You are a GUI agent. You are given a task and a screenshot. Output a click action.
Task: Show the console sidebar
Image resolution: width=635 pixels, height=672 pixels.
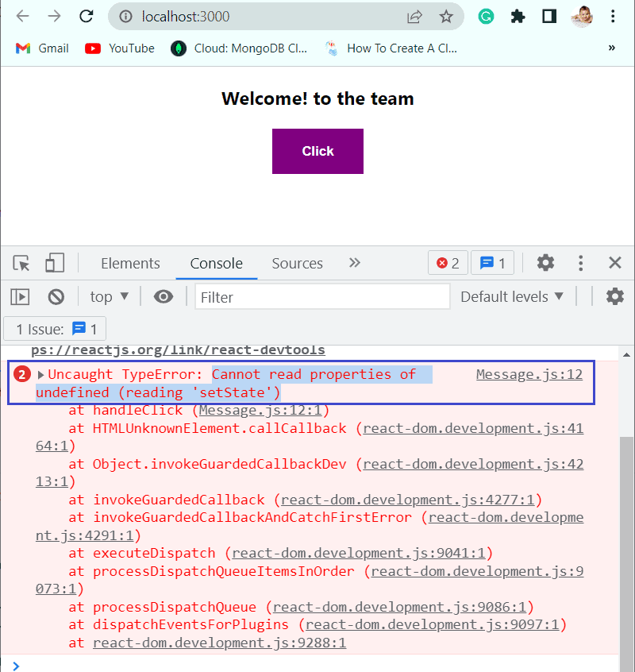click(x=19, y=296)
